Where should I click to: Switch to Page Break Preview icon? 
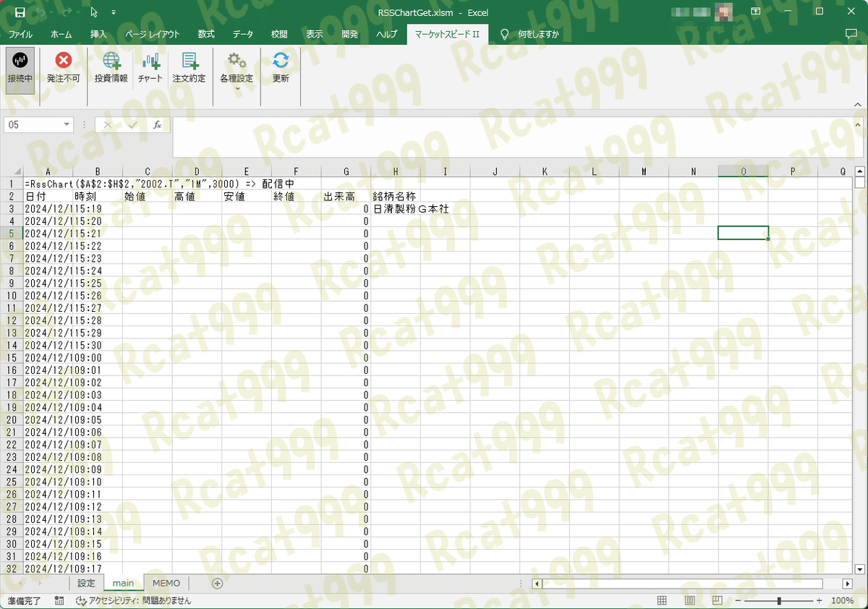pyautogui.click(x=718, y=601)
